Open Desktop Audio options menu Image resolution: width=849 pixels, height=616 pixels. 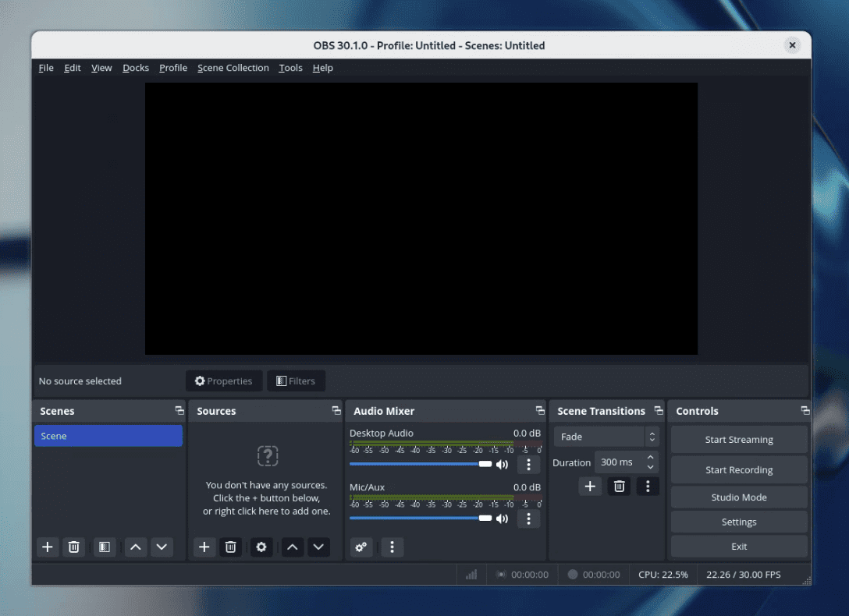(529, 464)
